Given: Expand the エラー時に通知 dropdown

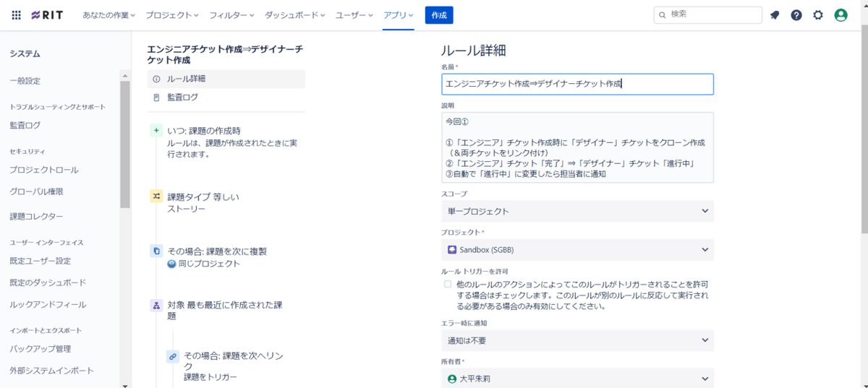Looking at the screenshot, I should 577,340.
